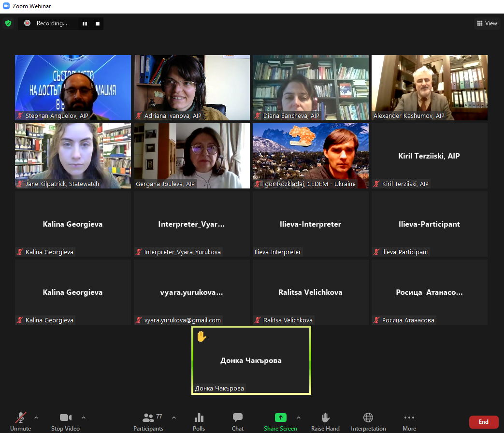Screen dimensions: 504x433
Task: Open the Chat panel
Action: (237, 418)
